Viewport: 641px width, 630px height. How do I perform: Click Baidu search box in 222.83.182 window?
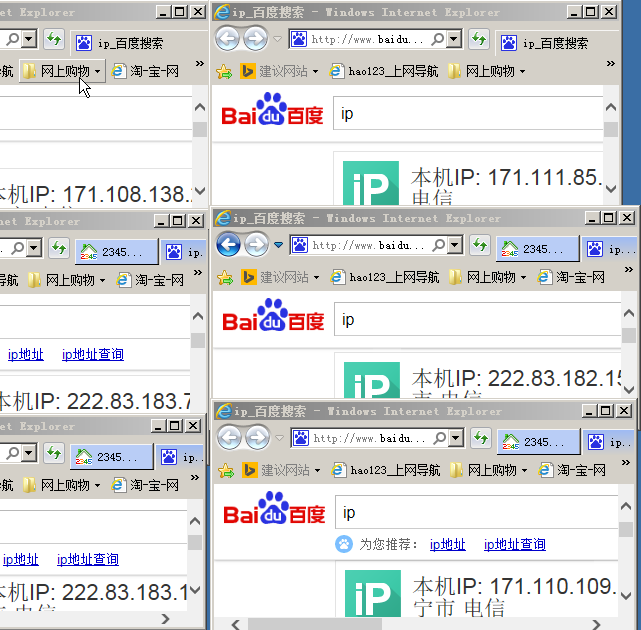pos(477,319)
